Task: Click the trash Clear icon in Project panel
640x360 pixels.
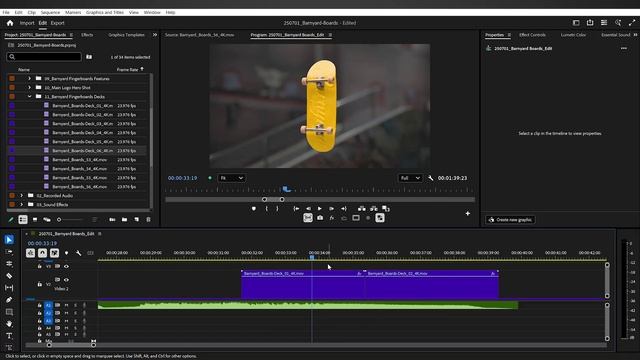Action: click(148, 220)
